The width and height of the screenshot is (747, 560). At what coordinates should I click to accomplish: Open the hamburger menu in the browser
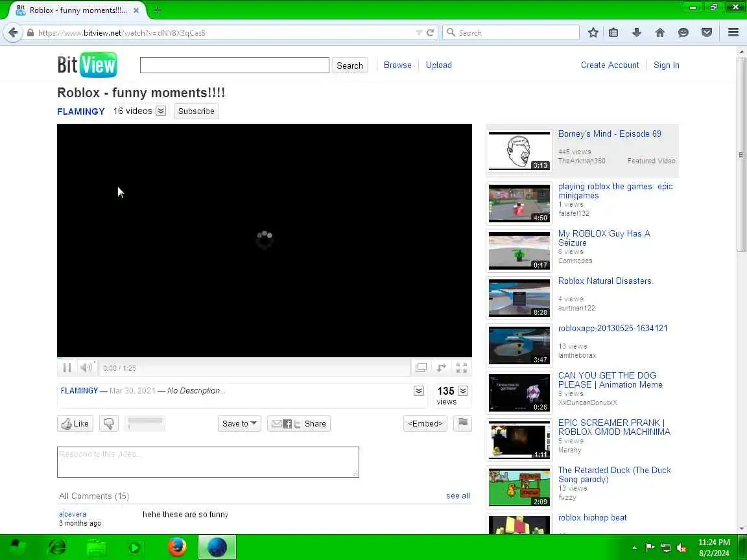coord(733,32)
